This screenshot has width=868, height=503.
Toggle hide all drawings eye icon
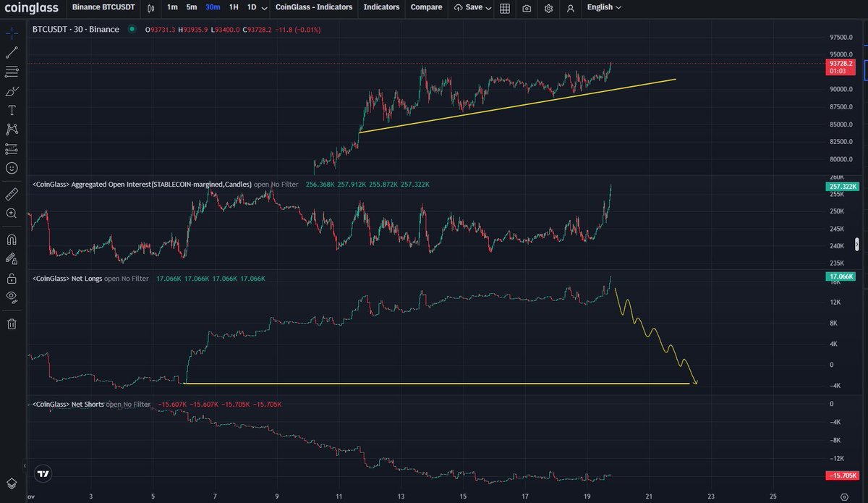click(x=12, y=297)
